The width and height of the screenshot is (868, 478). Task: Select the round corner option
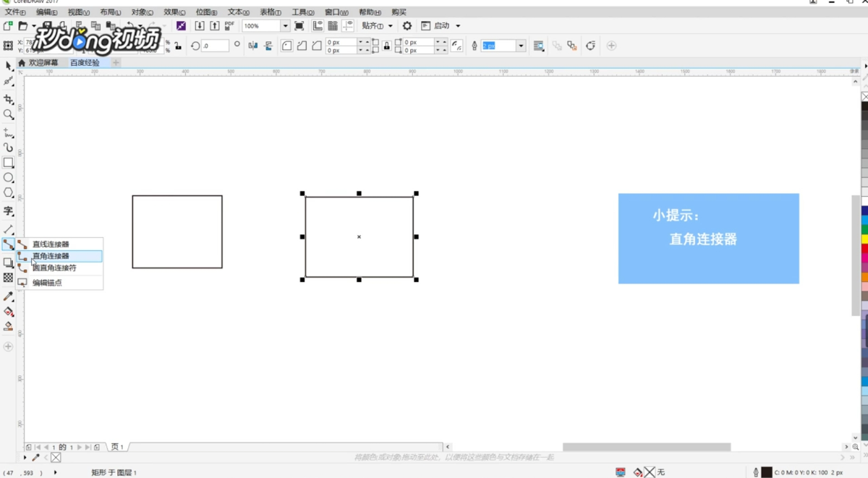(x=287, y=46)
